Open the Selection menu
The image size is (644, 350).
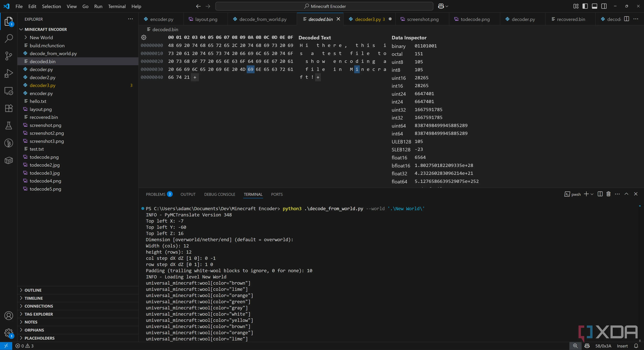[x=51, y=6]
